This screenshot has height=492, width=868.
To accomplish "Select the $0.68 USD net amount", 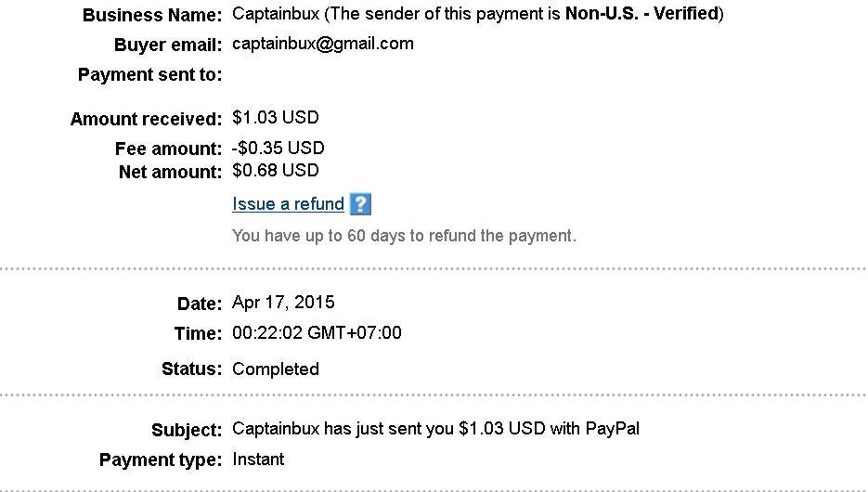I will pyautogui.click(x=275, y=171).
